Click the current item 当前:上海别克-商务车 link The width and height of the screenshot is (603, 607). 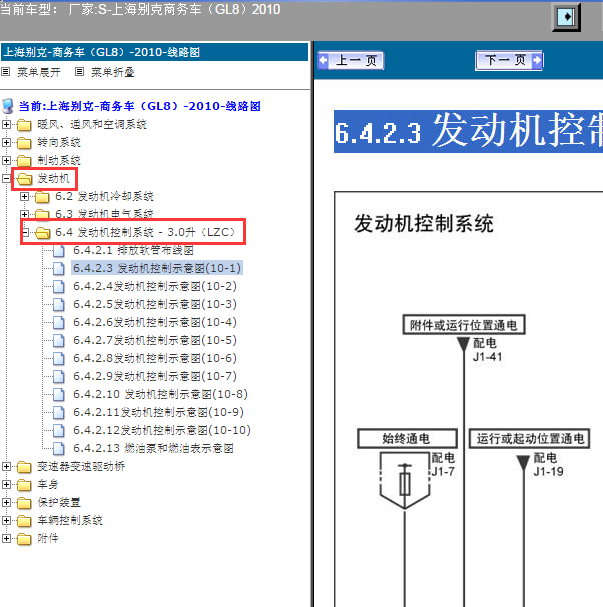click(x=140, y=106)
